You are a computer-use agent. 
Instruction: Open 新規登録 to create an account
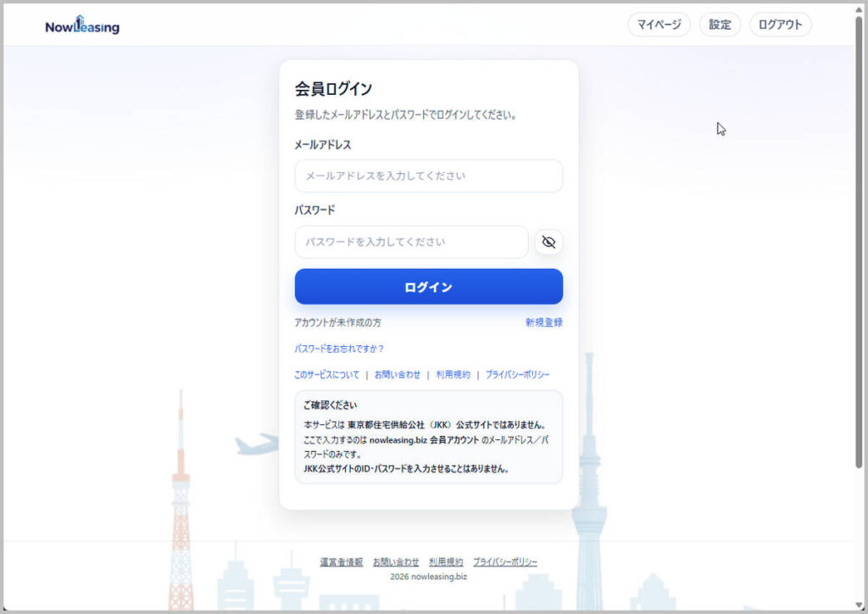pyautogui.click(x=543, y=322)
